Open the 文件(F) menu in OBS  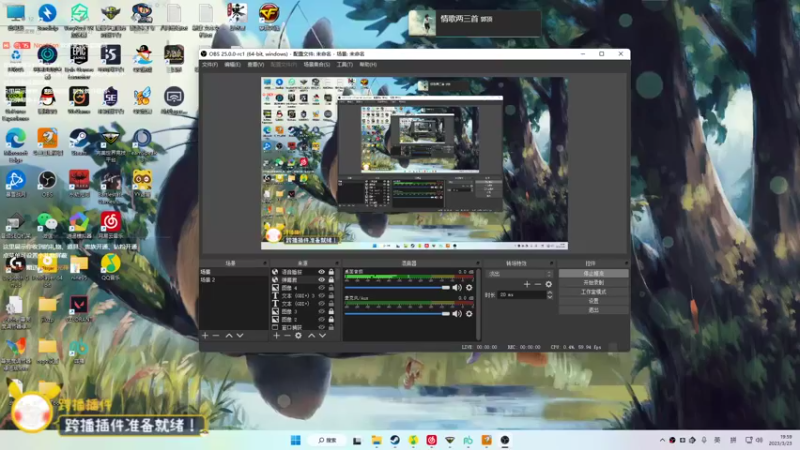(210, 65)
